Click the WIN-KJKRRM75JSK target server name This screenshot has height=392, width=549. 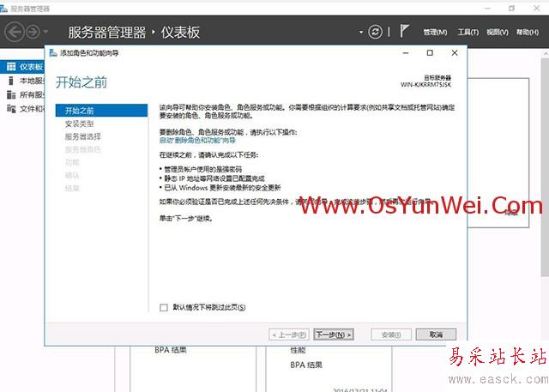(425, 84)
